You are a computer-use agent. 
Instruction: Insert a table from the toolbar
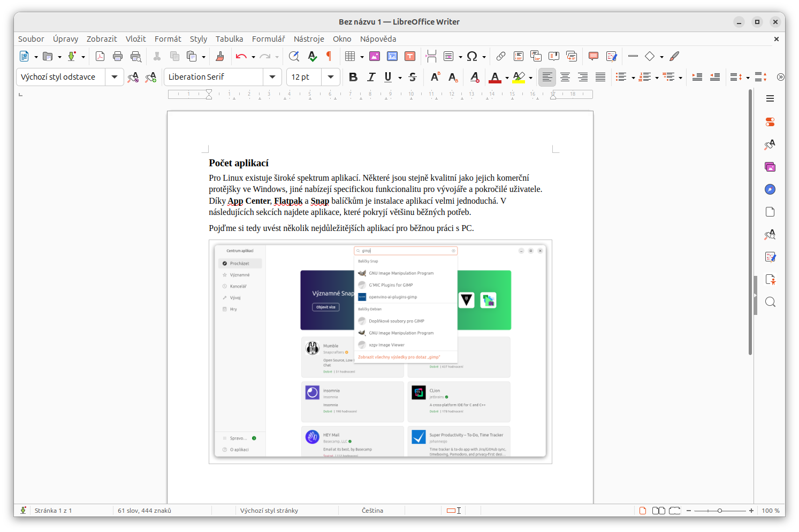tap(351, 56)
